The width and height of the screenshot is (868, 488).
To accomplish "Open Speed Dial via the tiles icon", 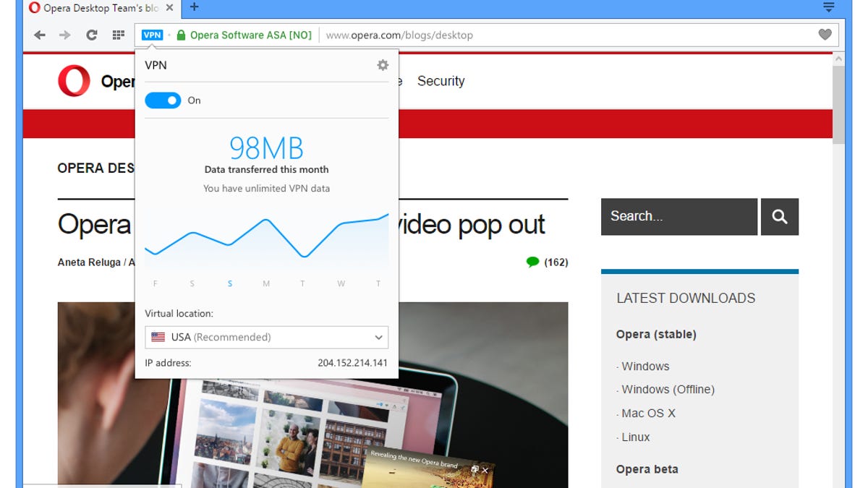I will (x=117, y=34).
